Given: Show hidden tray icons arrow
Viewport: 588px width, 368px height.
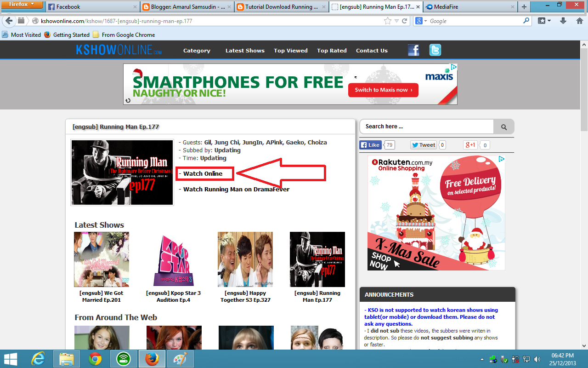Looking at the screenshot, I should pyautogui.click(x=482, y=359).
